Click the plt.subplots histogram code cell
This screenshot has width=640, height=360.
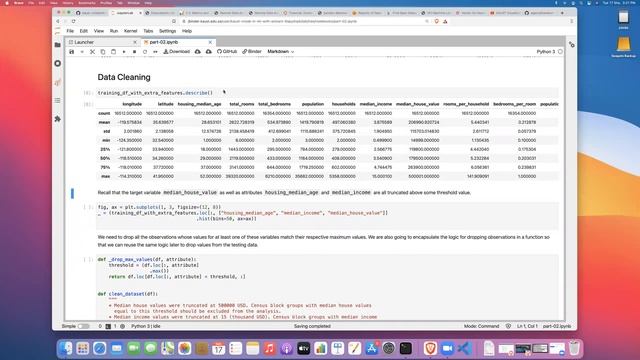tap(327, 216)
